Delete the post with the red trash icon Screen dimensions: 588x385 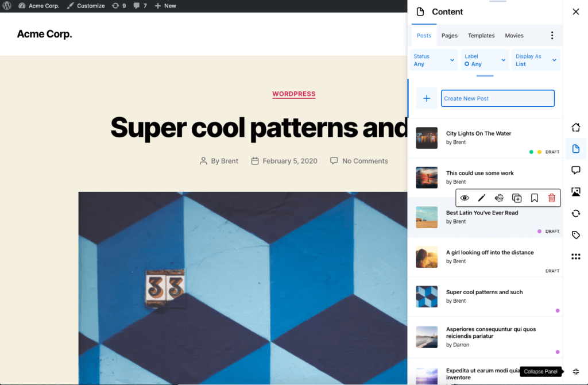[551, 198]
